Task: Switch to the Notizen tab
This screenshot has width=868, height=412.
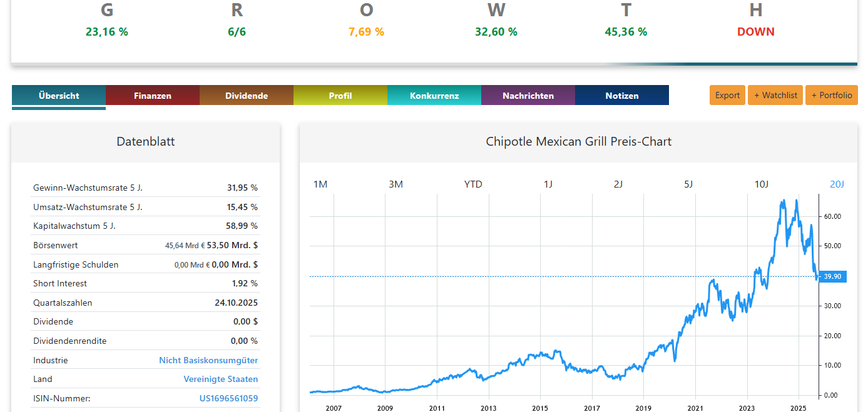Action: pyautogui.click(x=622, y=96)
